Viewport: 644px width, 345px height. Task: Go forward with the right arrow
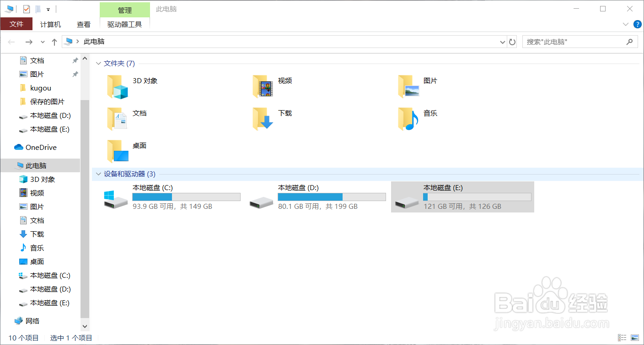(29, 42)
